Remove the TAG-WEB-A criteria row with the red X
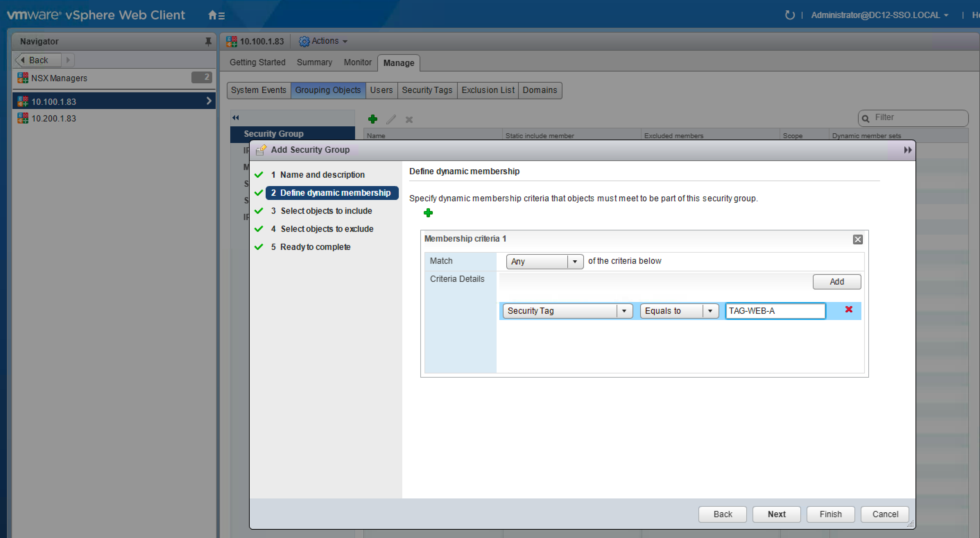This screenshot has height=538, width=980. pos(848,310)
